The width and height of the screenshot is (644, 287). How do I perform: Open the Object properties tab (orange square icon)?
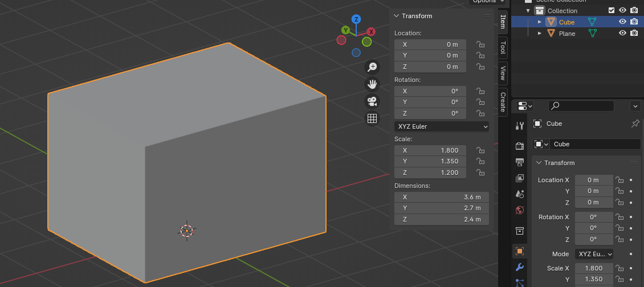coord(520,251)
